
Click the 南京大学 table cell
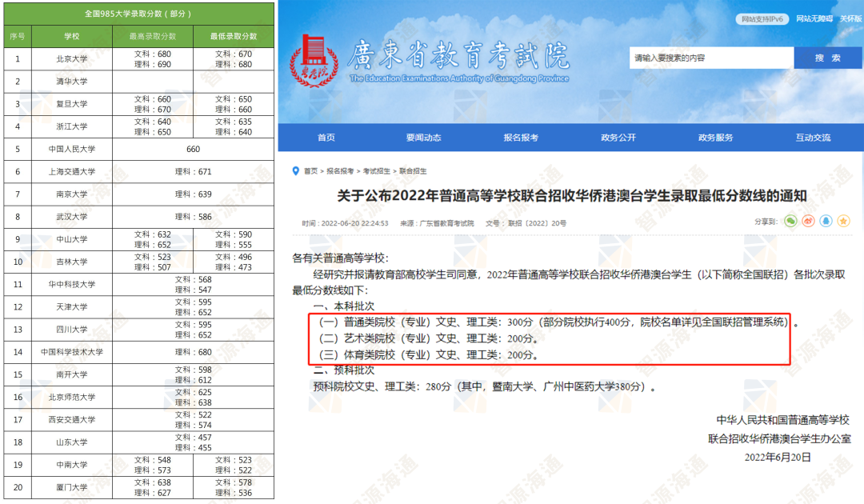72,194
